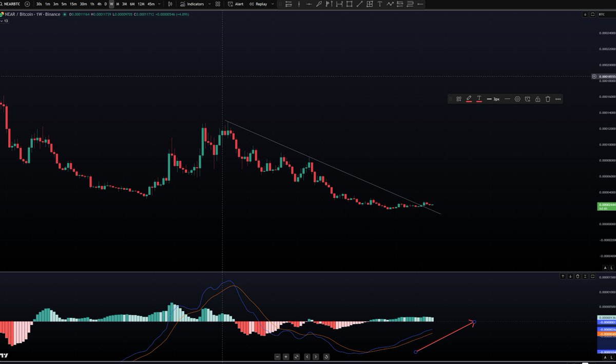The height and width of the screenshot is (364, 616).
Task: Open drawing settings hexagon icon
Action: pyautogui.click(x=517, y=99)
